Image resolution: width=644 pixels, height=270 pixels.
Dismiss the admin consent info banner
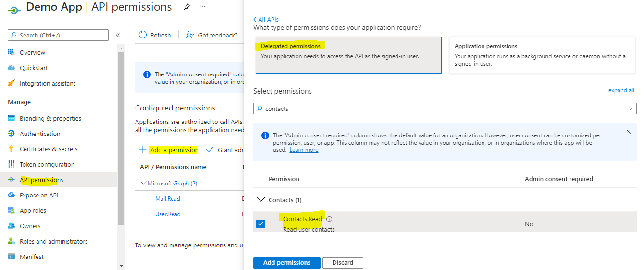coord(629,131)
